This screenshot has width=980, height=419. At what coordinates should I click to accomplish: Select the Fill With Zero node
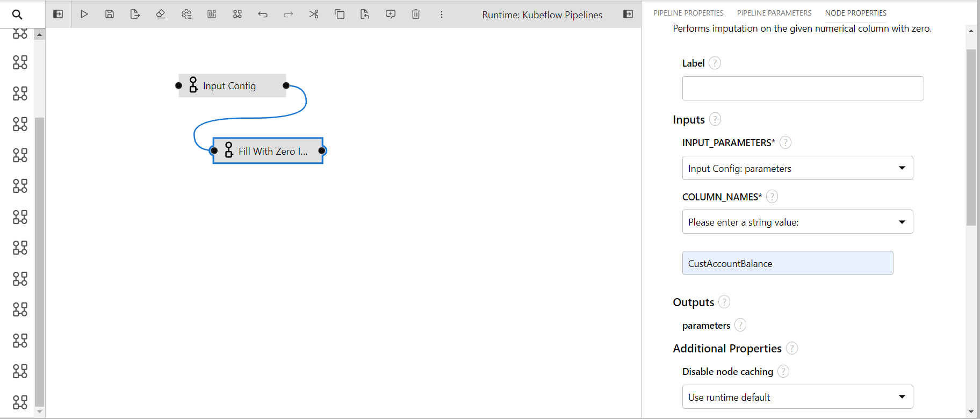pos(268,151)
